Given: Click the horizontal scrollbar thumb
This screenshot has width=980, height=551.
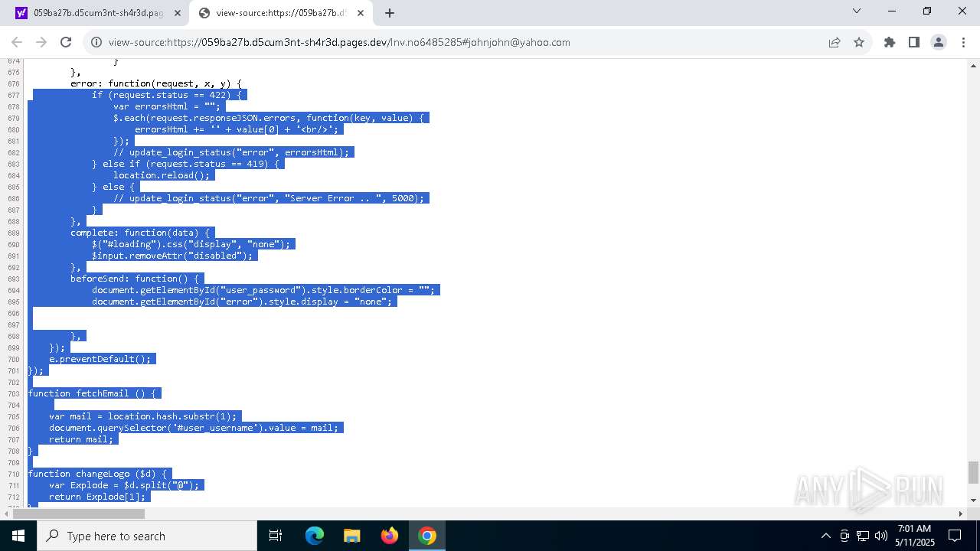Looking at the screenshot, I should (78, 514).
